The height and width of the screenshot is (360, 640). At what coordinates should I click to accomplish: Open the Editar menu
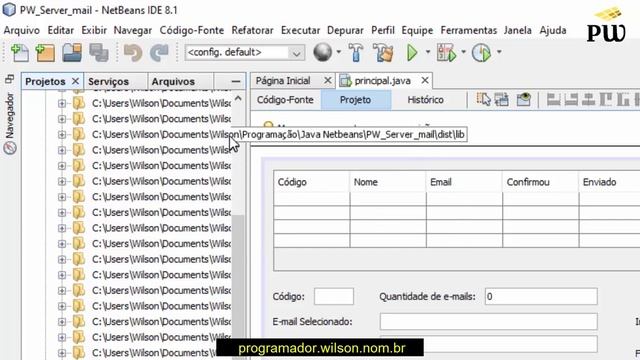click(61, 30)
